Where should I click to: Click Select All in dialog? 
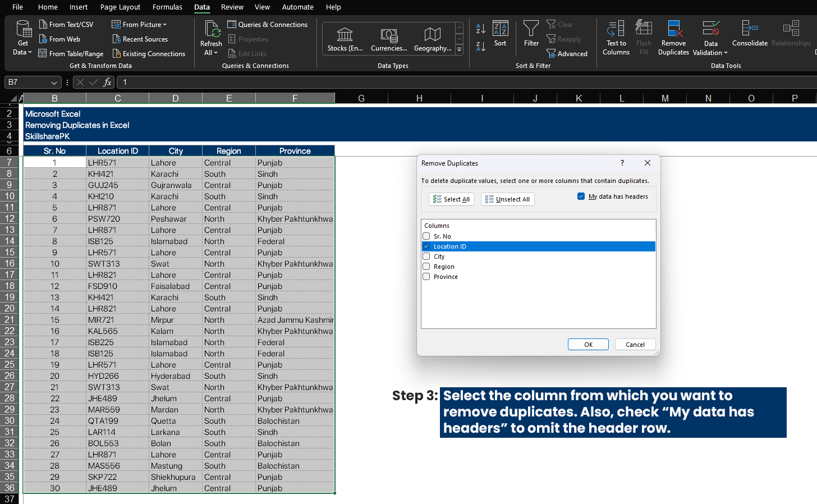point(452,199)
